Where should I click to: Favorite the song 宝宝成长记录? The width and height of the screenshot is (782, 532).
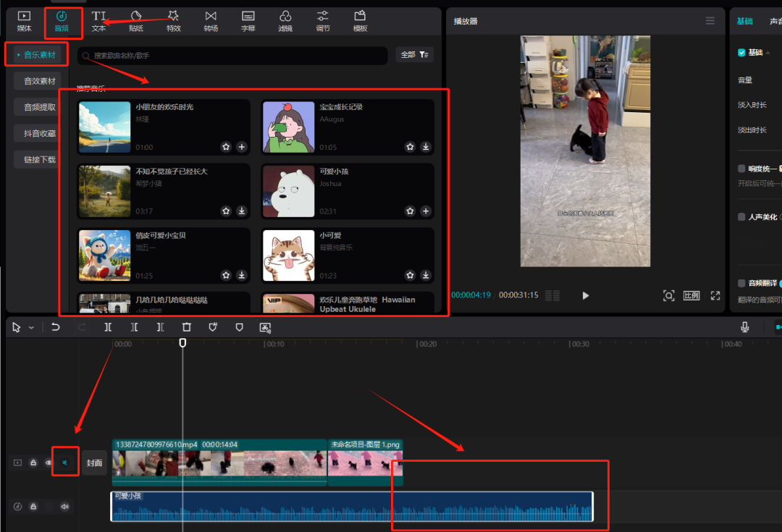point(410,147)
